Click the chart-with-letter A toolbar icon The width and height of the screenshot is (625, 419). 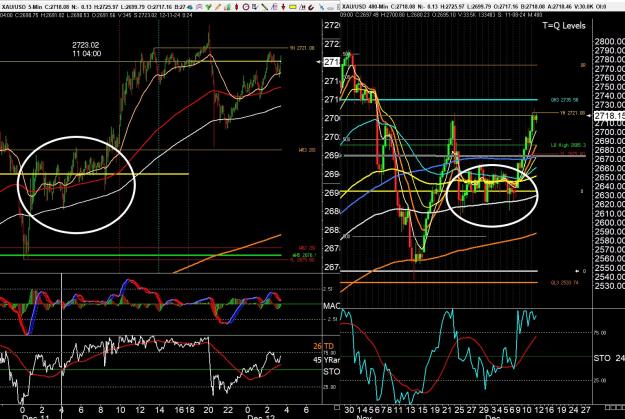click(x=302, y=7)
